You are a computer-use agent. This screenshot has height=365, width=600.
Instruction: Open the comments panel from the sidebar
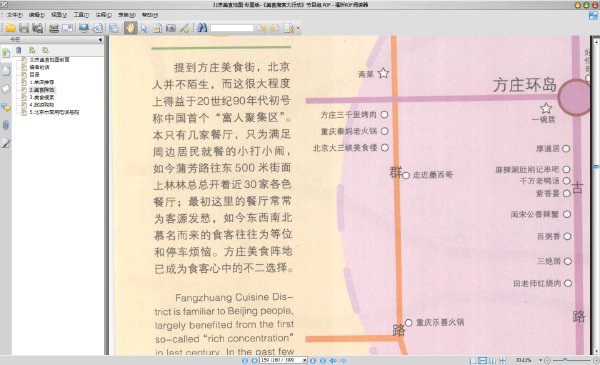click(x=6, y=107)
